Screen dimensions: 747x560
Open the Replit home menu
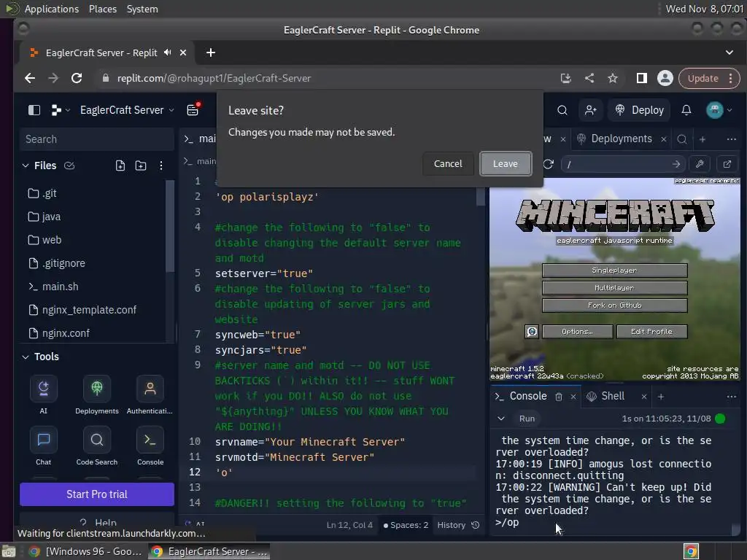point(60,110)
